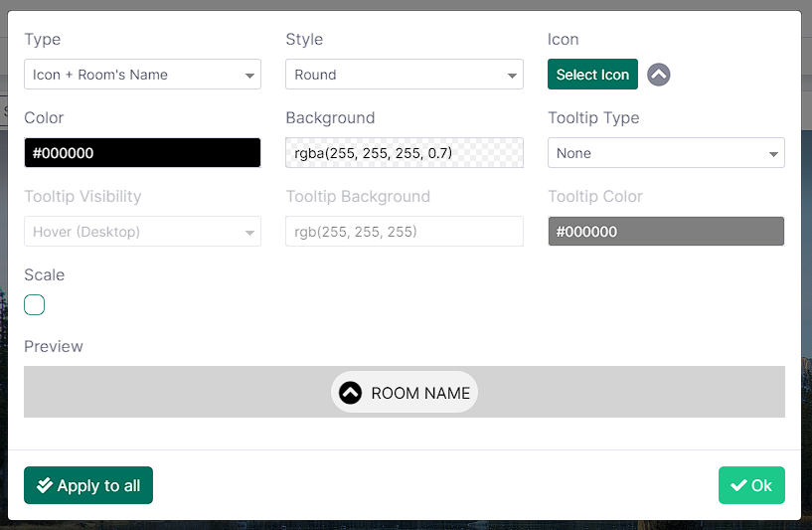The image size is (812, 530).
Task: Open the Type dropdown
Action: click(x=142, y=75)
